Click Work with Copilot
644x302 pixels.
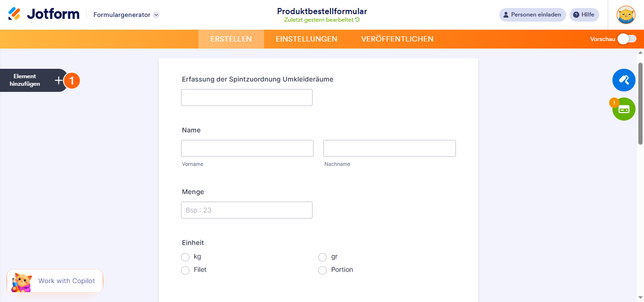click(x=66, y=281)
